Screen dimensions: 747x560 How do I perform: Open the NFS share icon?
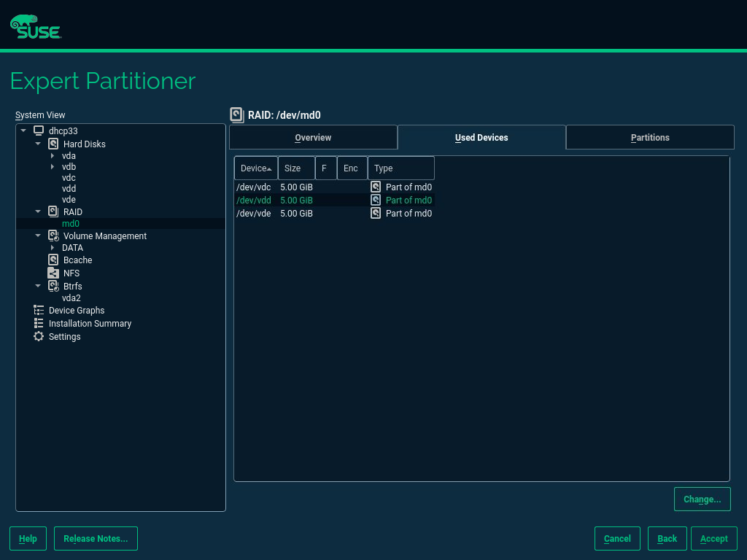click(53, 273)
